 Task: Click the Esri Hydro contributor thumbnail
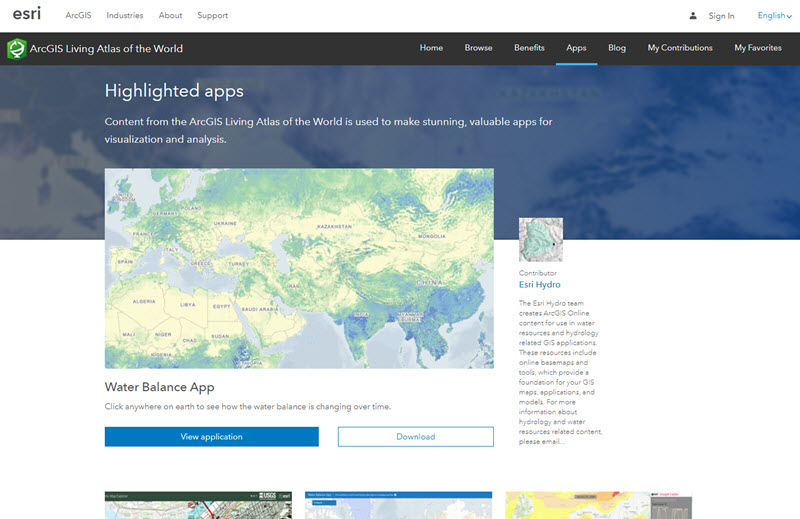click(x=541, y=240)
